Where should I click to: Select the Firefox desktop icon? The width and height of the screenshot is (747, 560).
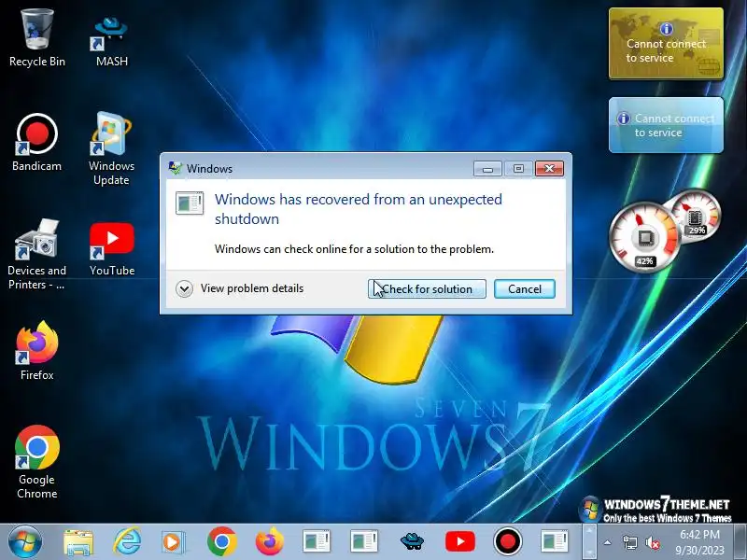coord(36,350)
